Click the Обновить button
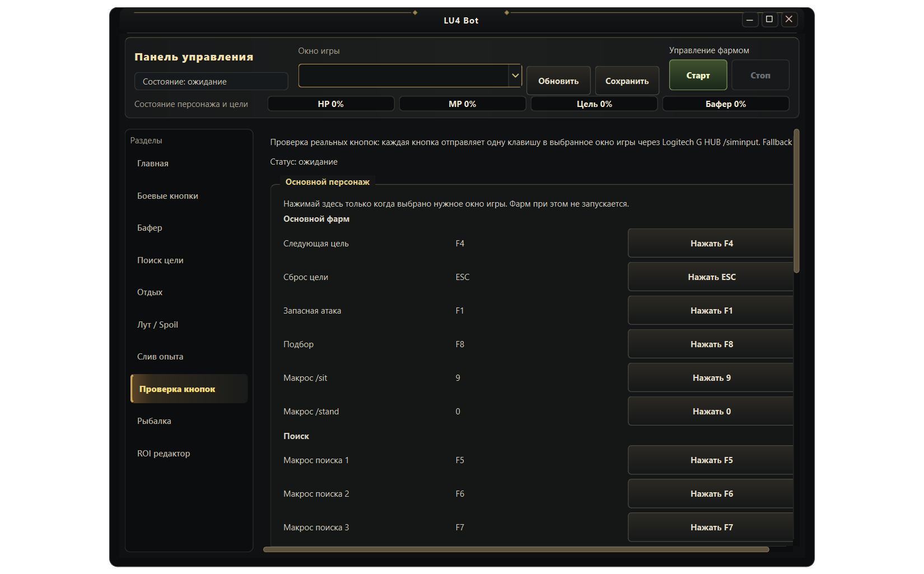 click(558, 81)
